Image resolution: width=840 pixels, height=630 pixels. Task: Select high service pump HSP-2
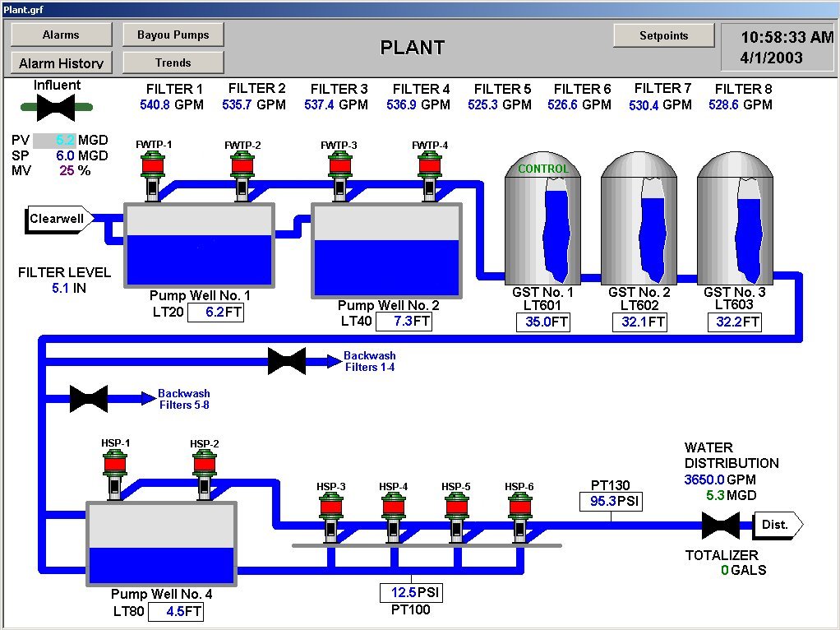pyautogui.click(x=204, y=475)
